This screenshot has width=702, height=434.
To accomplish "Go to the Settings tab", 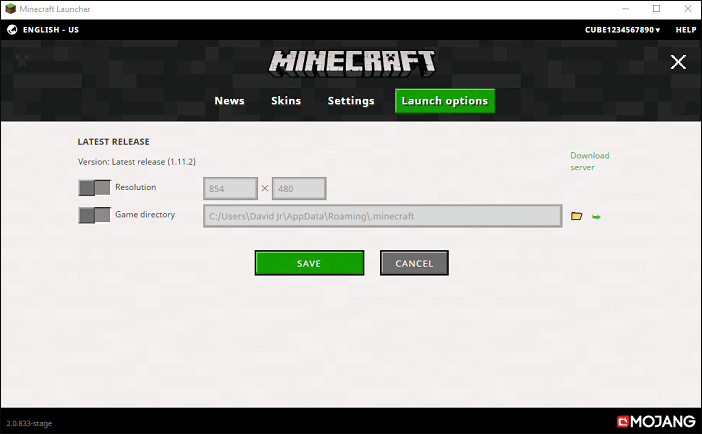I will 351,101.
